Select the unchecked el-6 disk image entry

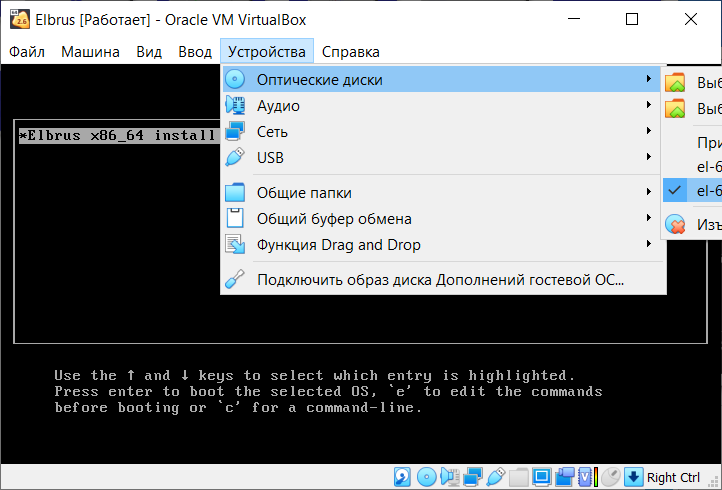pos(693,167)
